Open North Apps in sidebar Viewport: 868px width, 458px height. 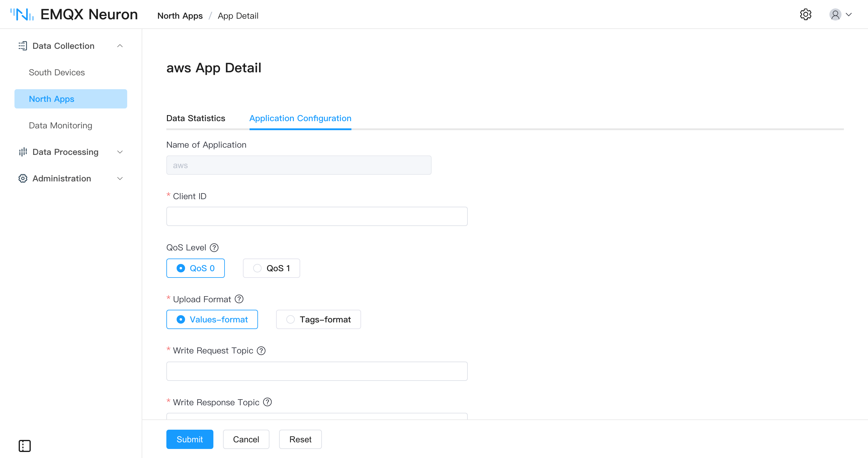[71, 99]
